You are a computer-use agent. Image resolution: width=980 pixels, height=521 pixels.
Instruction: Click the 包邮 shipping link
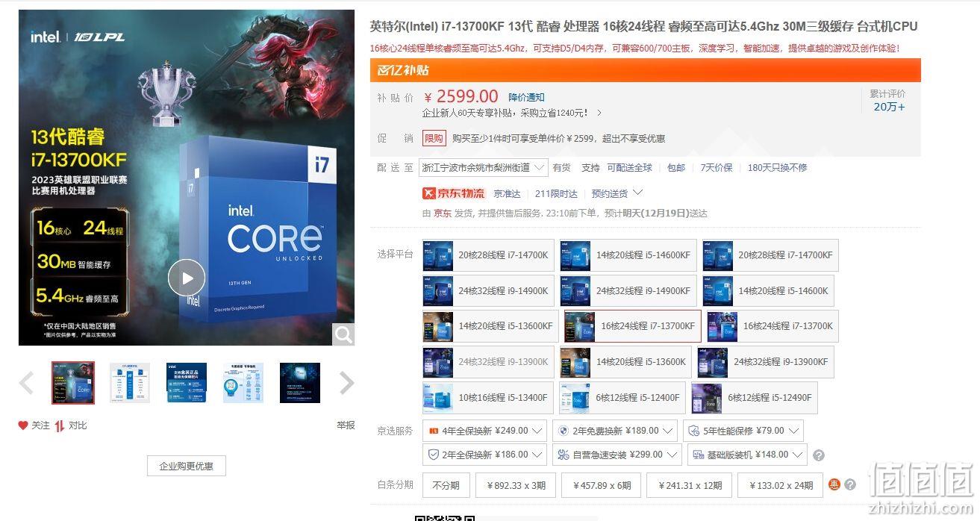point(676,168)
